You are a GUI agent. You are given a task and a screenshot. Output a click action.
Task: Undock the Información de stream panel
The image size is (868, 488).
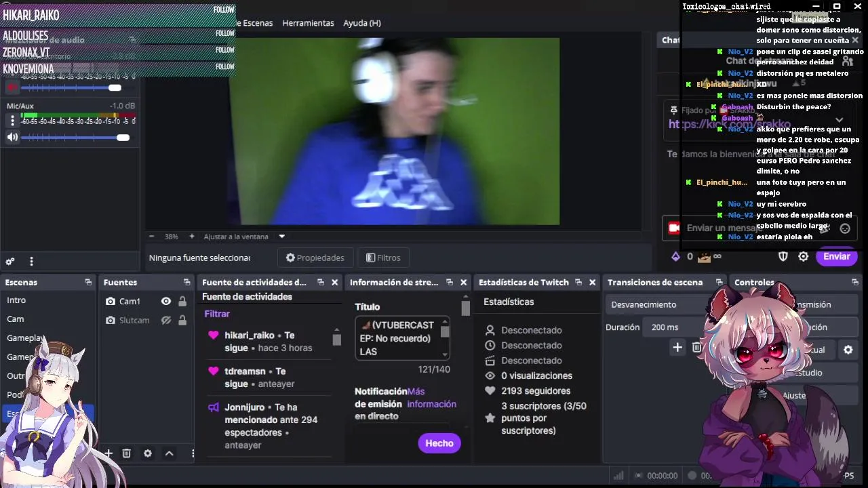[x=450, y=282]
